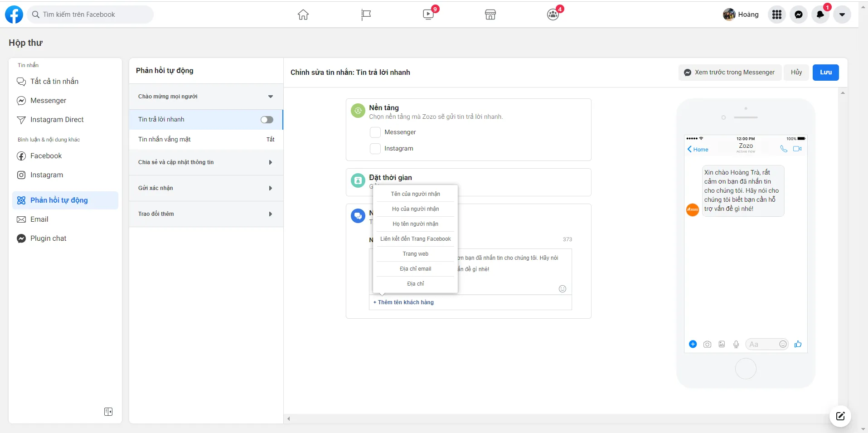Open the account dropdown arrow
868x433 pixels.
(x=842, y=15)
